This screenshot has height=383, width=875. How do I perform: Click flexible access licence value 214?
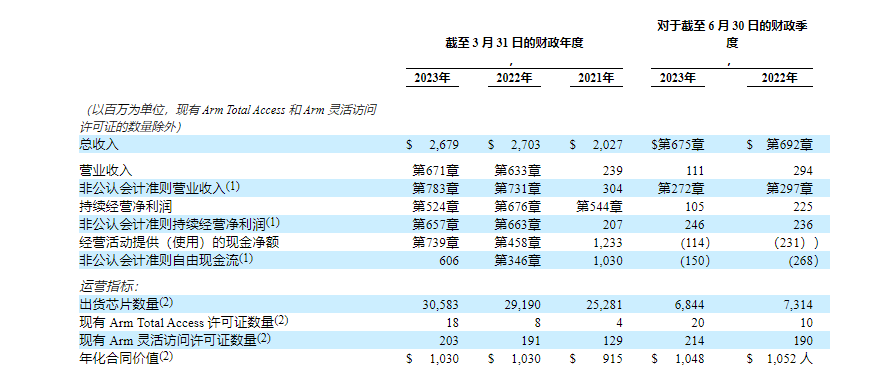(x=695, y=341)
